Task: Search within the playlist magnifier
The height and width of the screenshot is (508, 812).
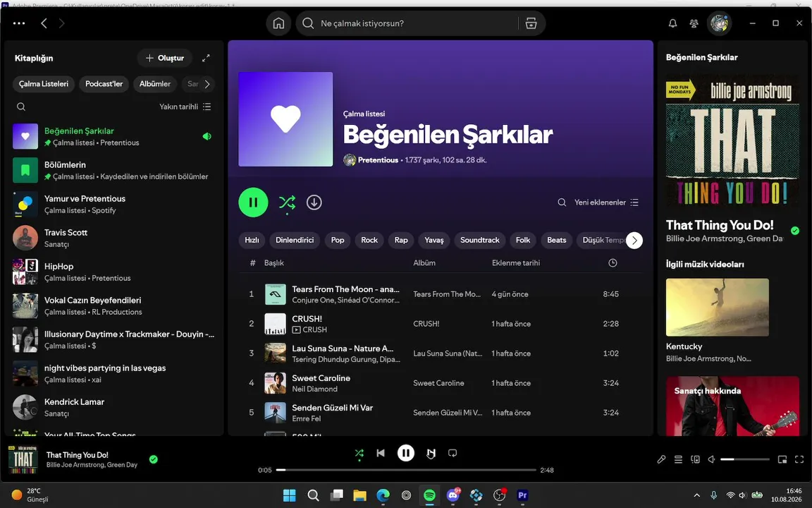Action: [562, 202]
